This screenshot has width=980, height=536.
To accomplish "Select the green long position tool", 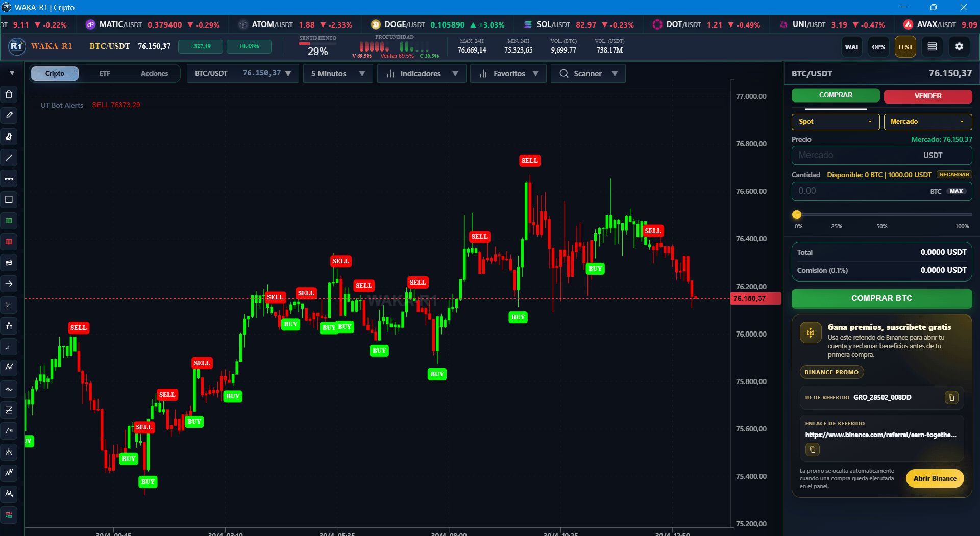I will point(9,221).
